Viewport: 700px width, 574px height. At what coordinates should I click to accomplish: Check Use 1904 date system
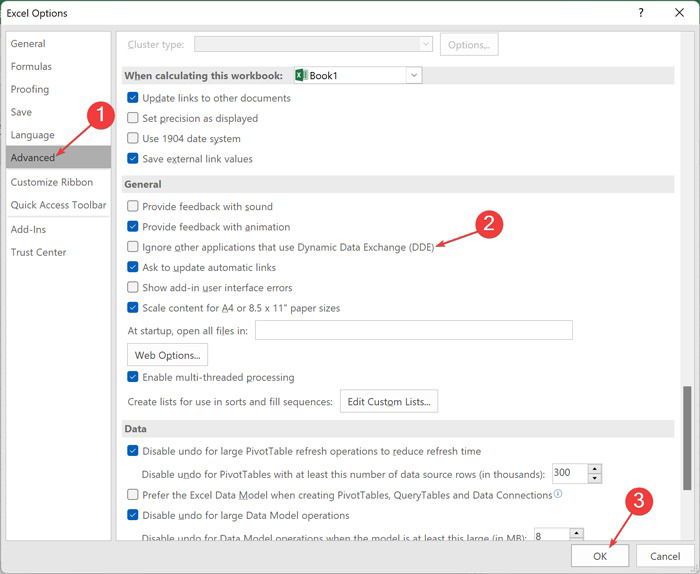(x=133, y=138)
